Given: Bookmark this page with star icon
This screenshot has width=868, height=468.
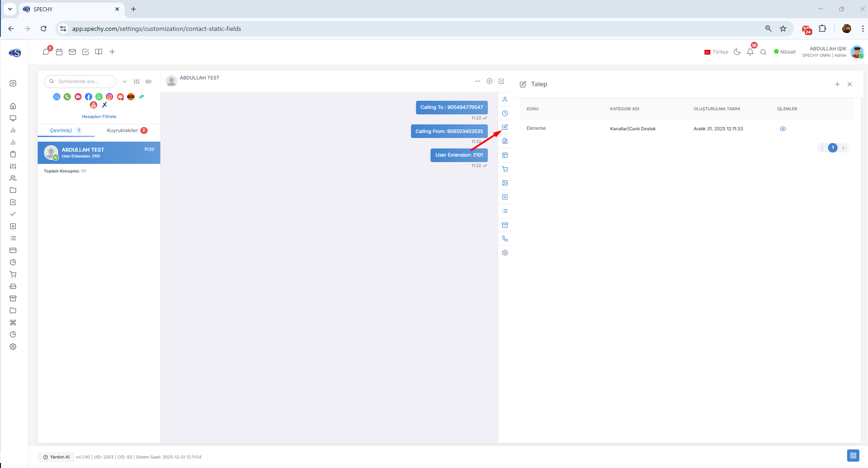Looking at the screenshot, I should click(783, 29).
